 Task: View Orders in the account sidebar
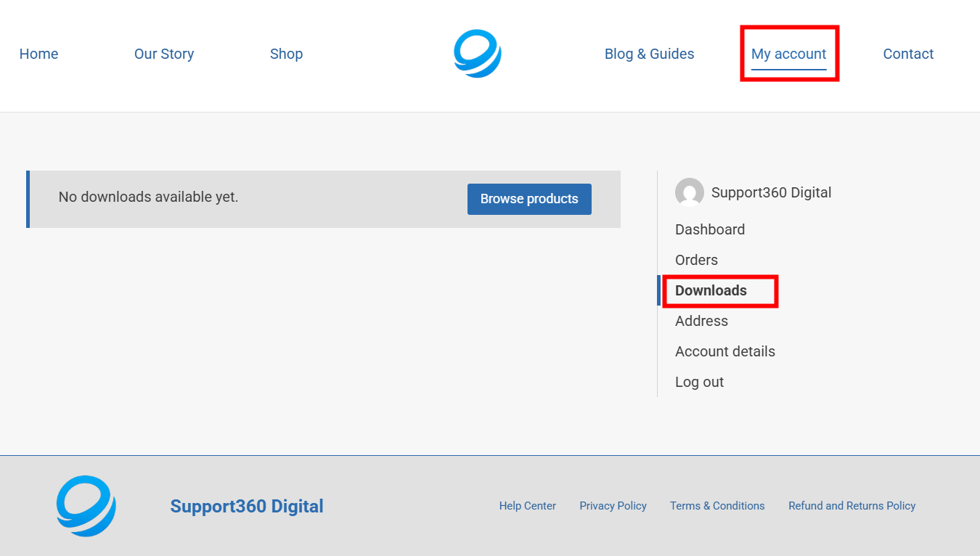coord(696,260)
